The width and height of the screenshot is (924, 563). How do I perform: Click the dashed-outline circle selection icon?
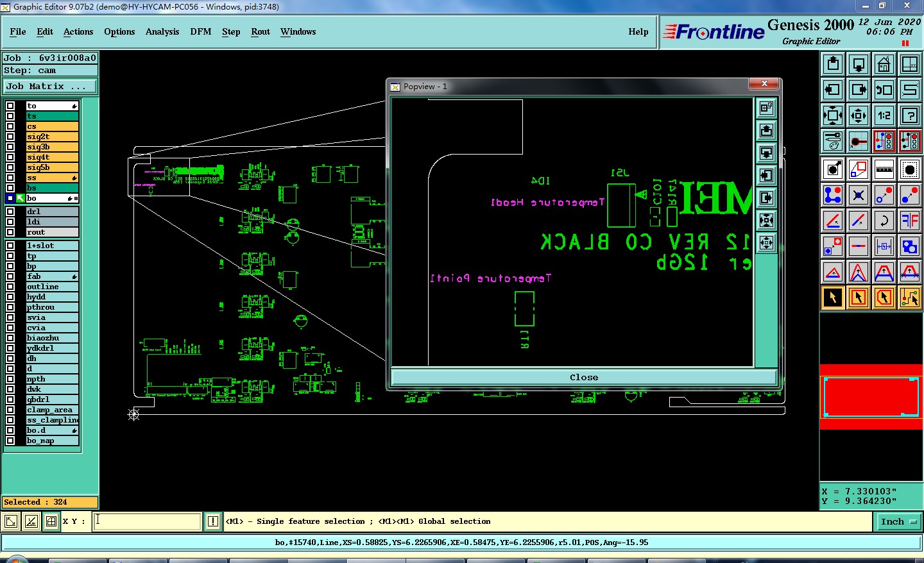tap(910, 169)
